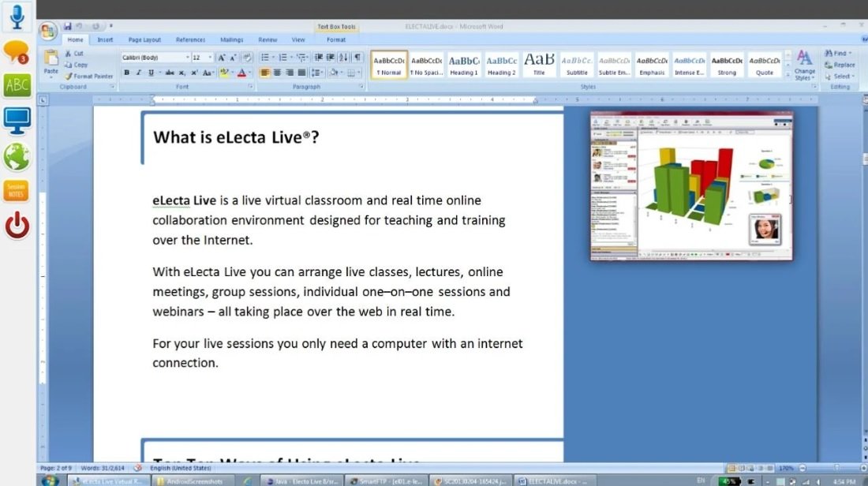Viewport: 868px width, 486px height.
Task: Click the Replace button
Action: tap(840, 65)
